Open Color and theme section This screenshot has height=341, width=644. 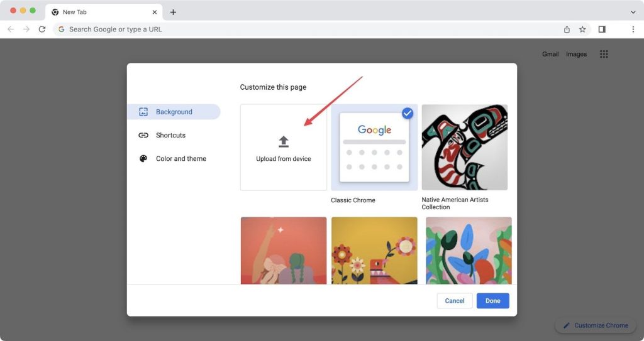174,158
